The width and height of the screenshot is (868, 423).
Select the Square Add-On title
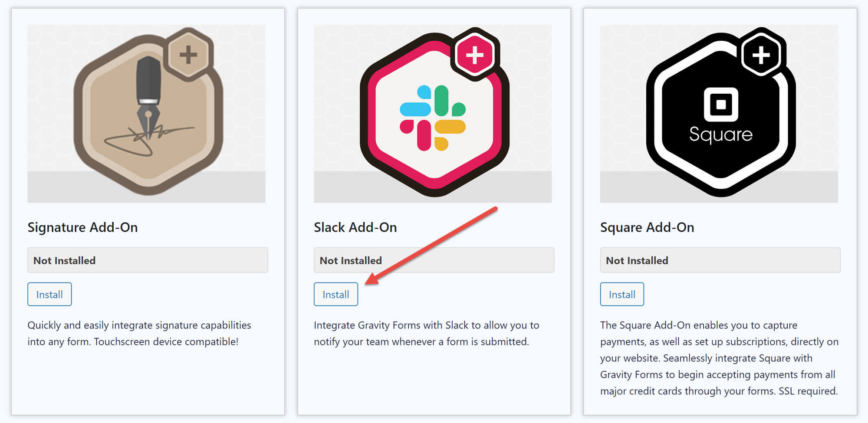pyautogui.click(x=647, y=227)
